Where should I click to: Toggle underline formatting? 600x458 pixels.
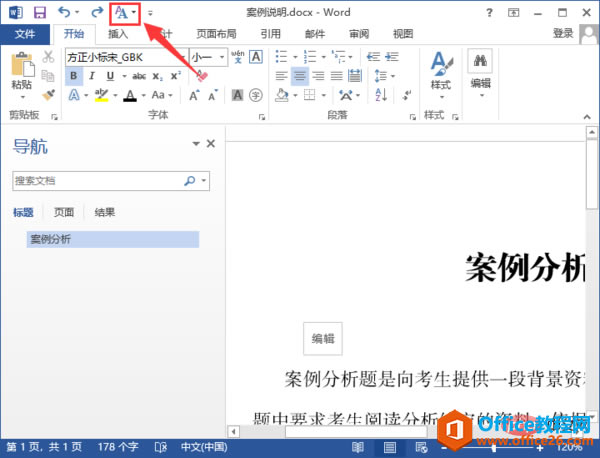[x=110, y=76]
